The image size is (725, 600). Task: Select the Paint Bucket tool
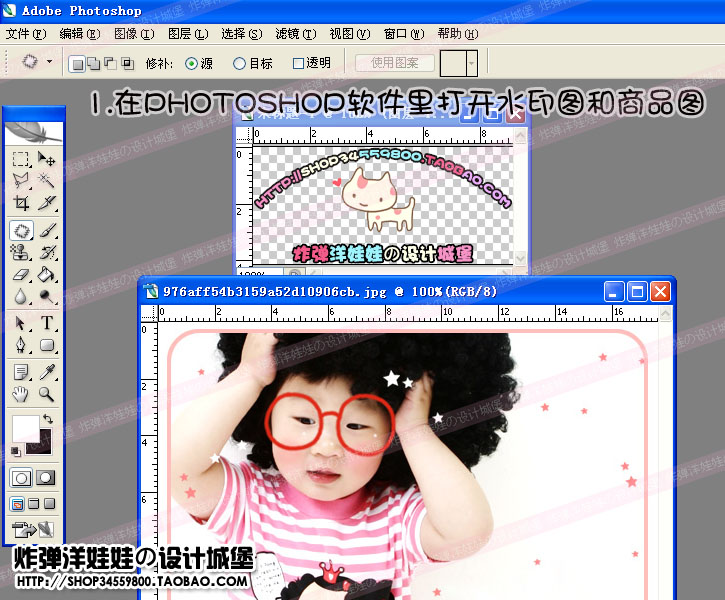(x=47, y=275)
